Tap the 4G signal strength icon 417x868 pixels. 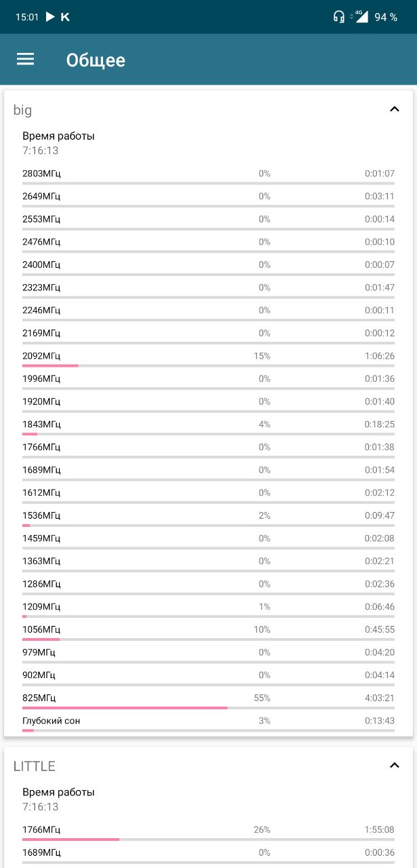(x=360, y=16)
